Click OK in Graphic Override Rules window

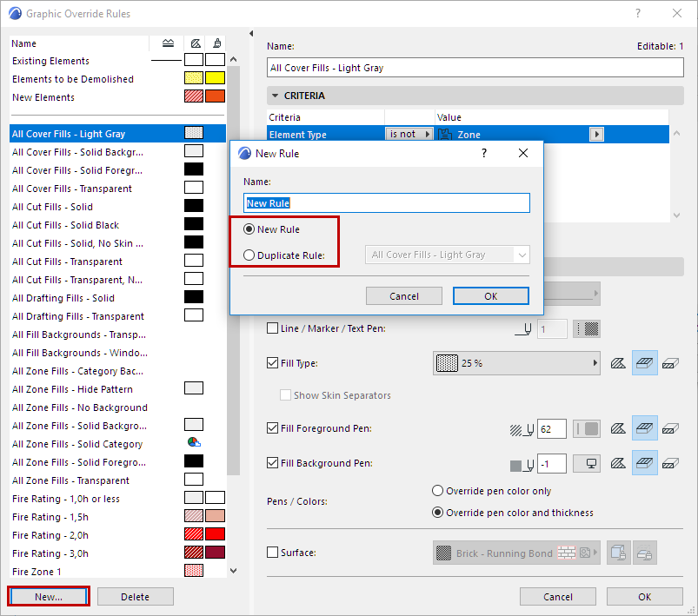(645, 596)
